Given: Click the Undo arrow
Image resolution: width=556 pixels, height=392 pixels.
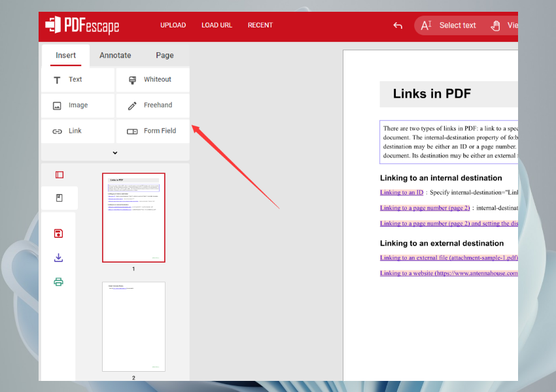Looking at the screenshot, I should (398, 25).
